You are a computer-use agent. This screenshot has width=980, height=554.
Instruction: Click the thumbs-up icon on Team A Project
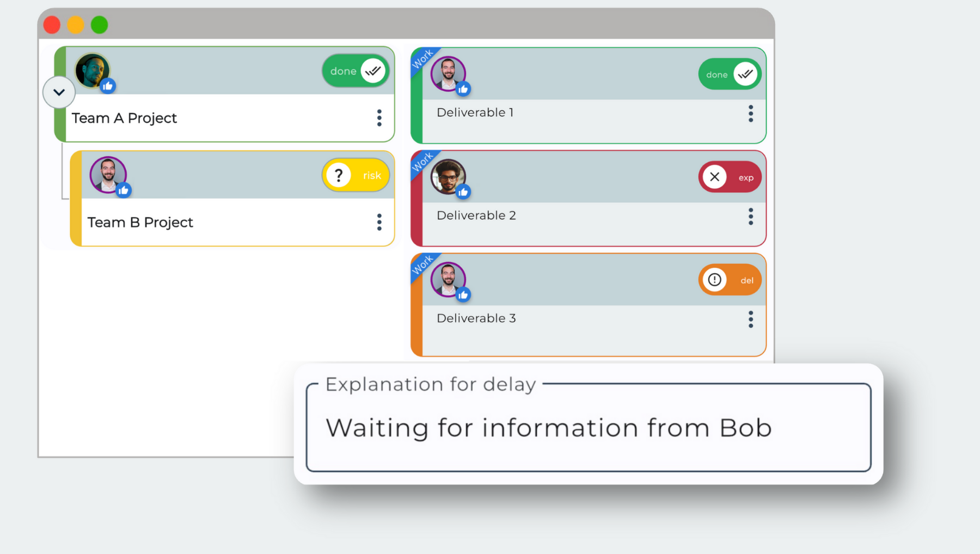(107, 85)
